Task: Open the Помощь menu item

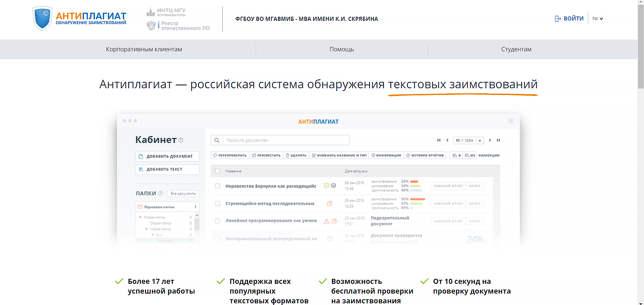Action: tap(342, 49)
